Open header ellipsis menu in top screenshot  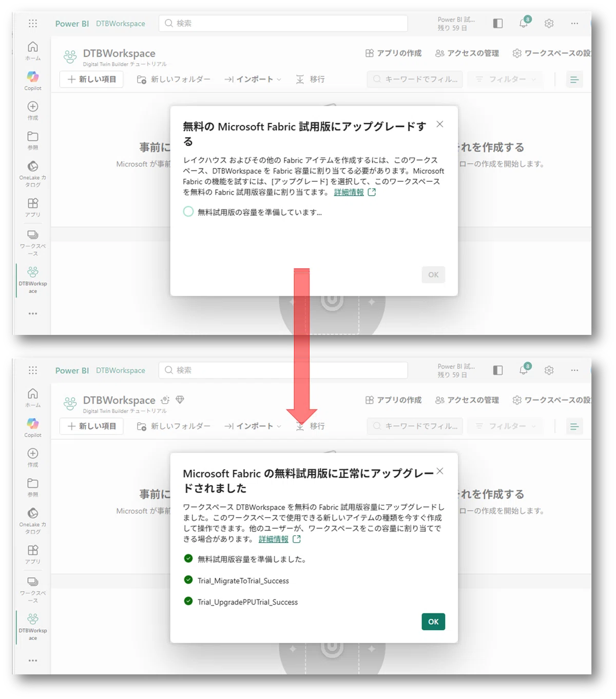click(574, 24)
